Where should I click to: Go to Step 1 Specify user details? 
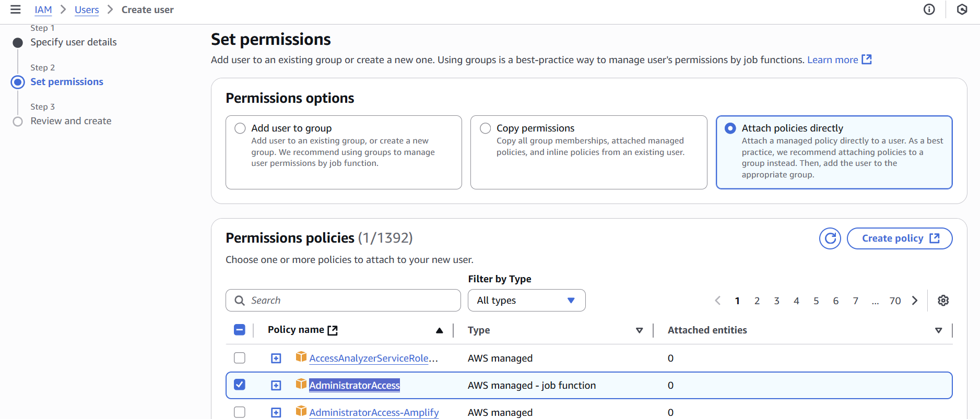(x=73, y=42)
